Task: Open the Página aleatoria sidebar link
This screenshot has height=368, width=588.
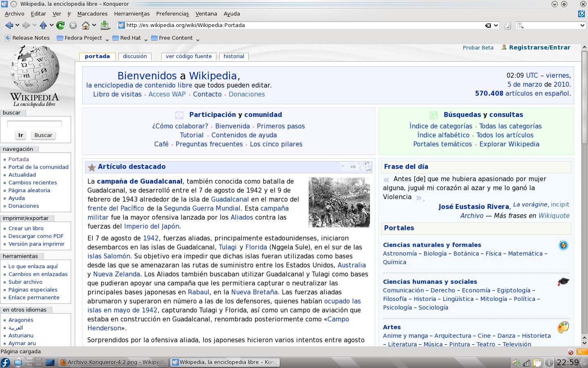Action: 29,191
